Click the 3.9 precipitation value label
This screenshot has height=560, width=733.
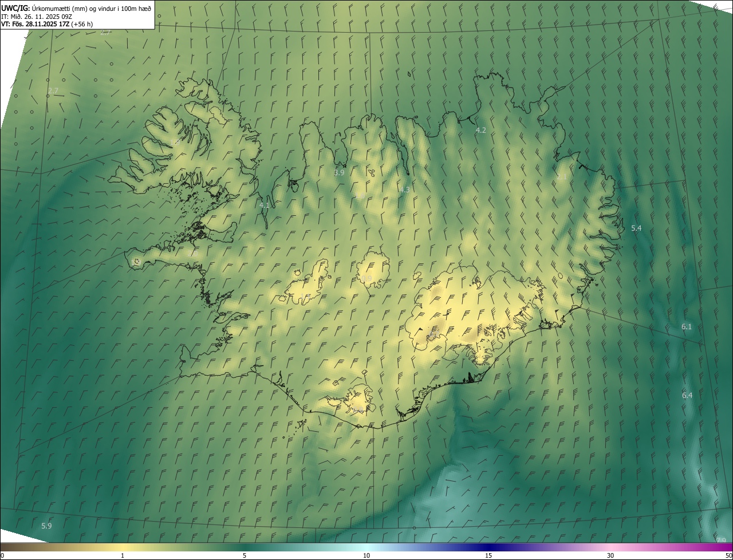(x=339, y=172)
